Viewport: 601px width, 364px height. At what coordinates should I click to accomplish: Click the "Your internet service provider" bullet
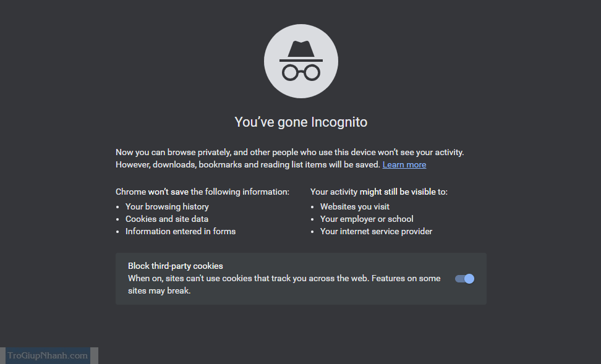click(376, 231)
